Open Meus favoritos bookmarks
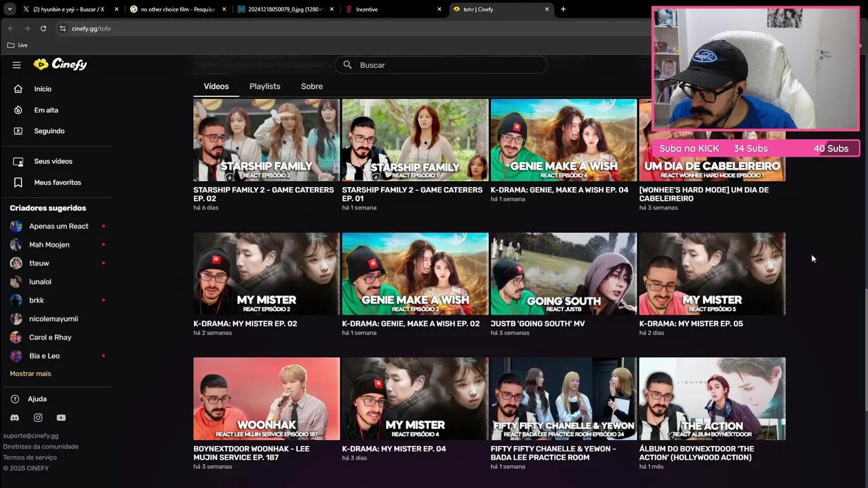868x488 pixels. point(57,182)
